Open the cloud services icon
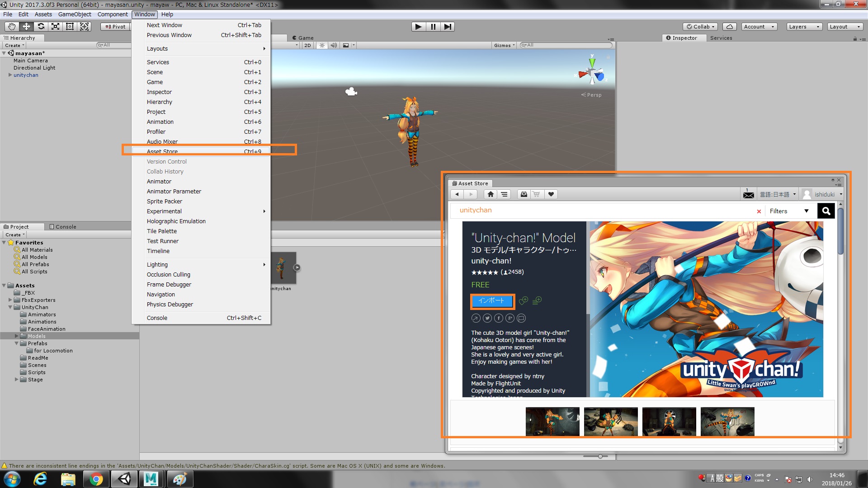This screenshot has height=488, width=868. 730,27
